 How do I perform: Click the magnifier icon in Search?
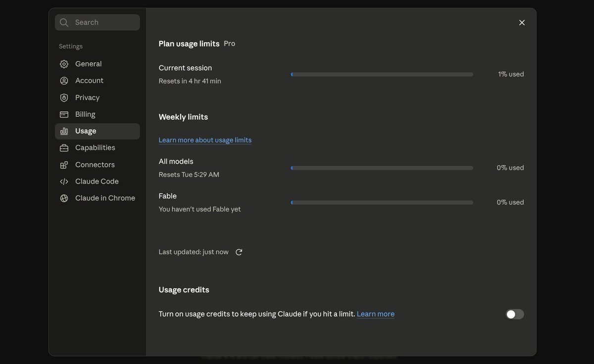click(x=64, y=22)
